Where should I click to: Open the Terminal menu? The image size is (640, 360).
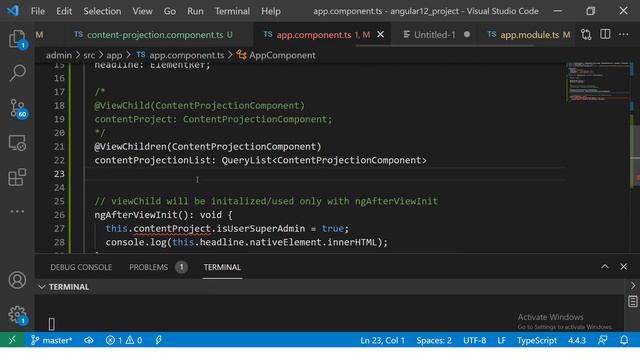click(x=232, y=11)
